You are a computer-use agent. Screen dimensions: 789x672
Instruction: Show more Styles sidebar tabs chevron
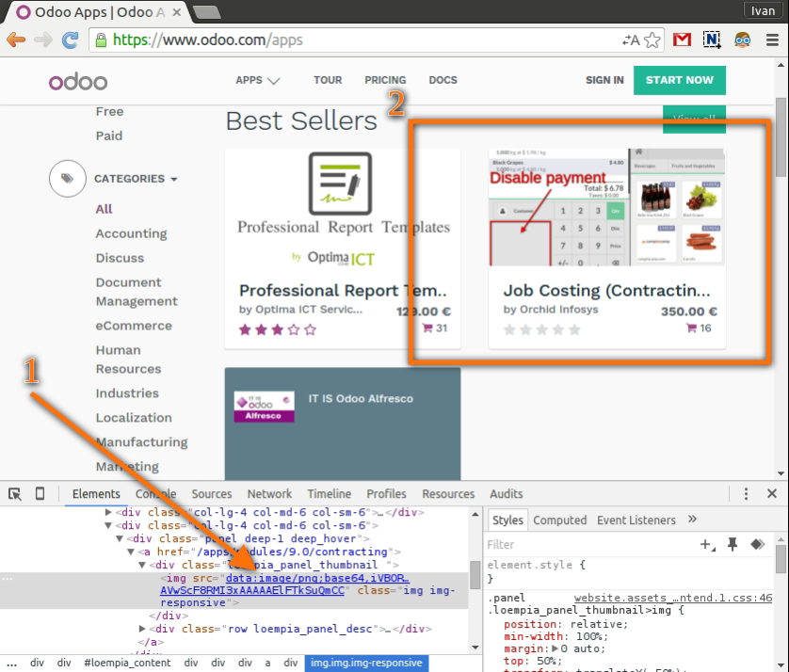click(x=692, y=520)
